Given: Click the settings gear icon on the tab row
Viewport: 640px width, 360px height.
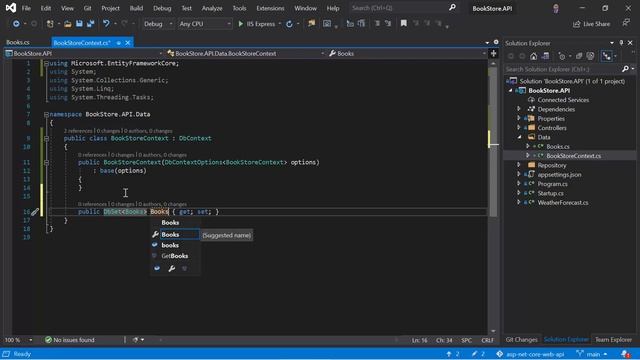Looking at the screenshot, I should coord(496,42).
